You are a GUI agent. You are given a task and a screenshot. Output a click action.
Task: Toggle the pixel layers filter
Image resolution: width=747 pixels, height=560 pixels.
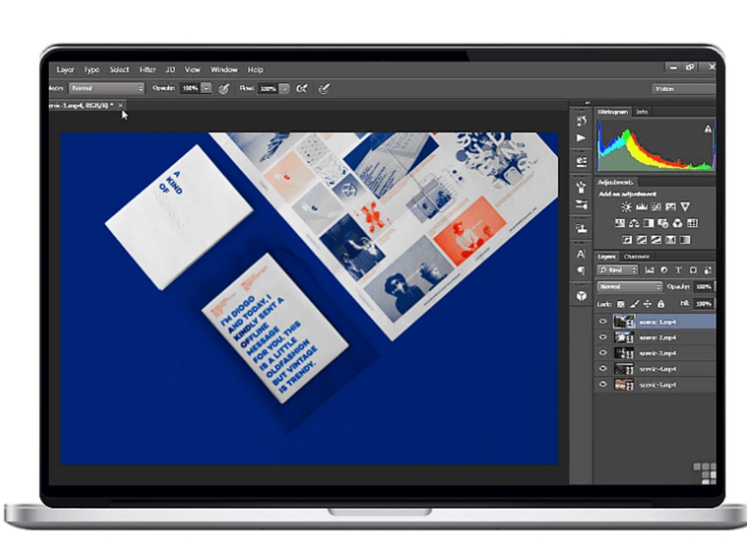coord(649,270)
